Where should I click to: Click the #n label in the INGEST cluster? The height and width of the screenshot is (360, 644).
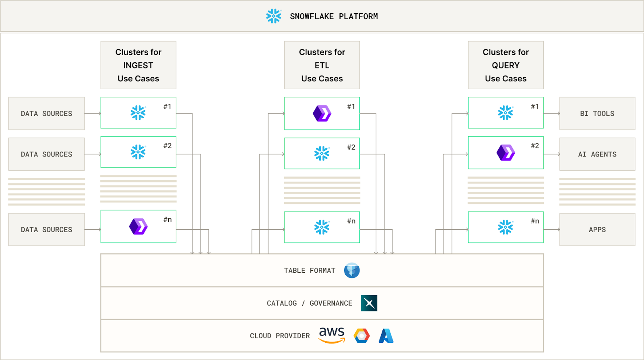(167, 219)
